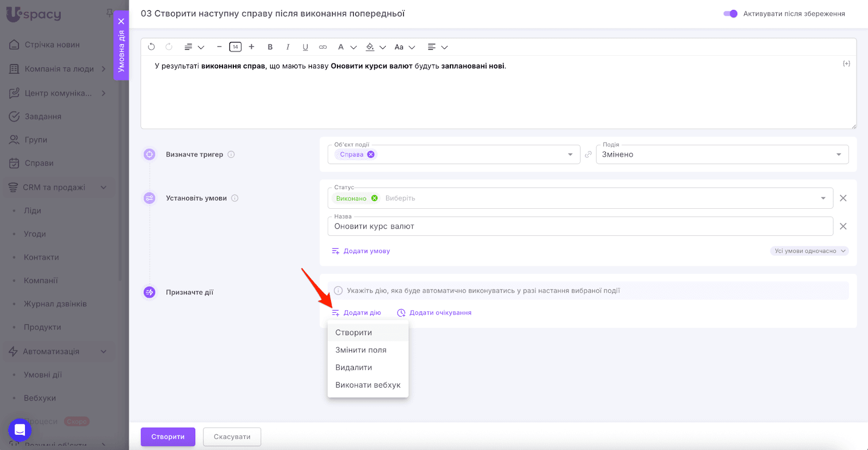This screenshot has width=868, height=450.
Task: Apply italic formatting in the editor
Action: 288,47
